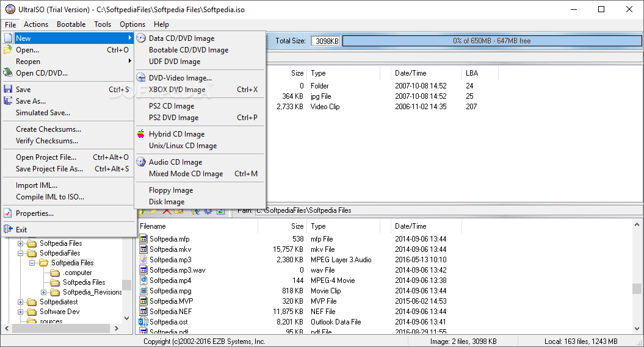
Task: Sort by the LBA column header
Action: click(x=480, y=73)
